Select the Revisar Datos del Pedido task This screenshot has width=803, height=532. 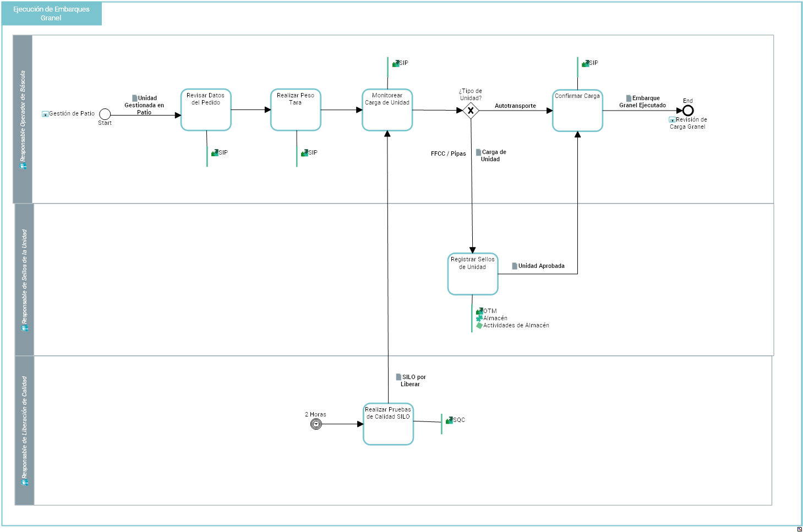(206, 110)
